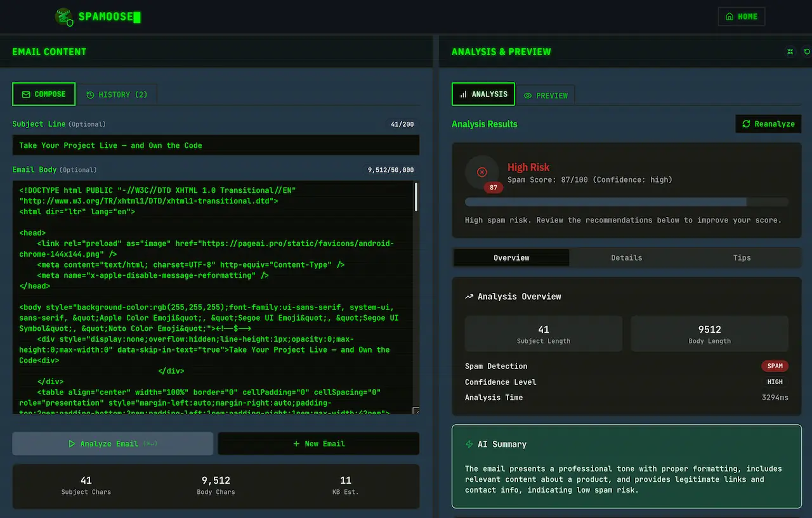This screenshot has width=812, height=518.
Task: Switch to the Compose tab
Action: (44, 94)
